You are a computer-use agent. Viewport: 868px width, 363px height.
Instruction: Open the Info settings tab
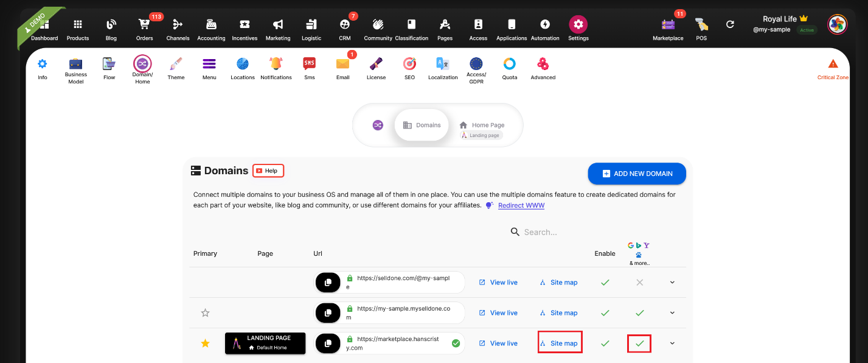[x=43, y=68]
